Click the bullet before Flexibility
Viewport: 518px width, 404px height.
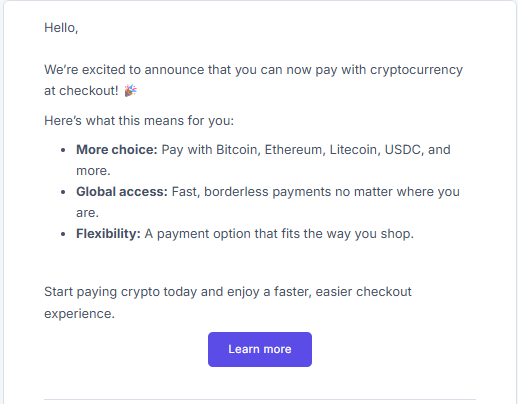pyautogui.click(x=63, y=234)
